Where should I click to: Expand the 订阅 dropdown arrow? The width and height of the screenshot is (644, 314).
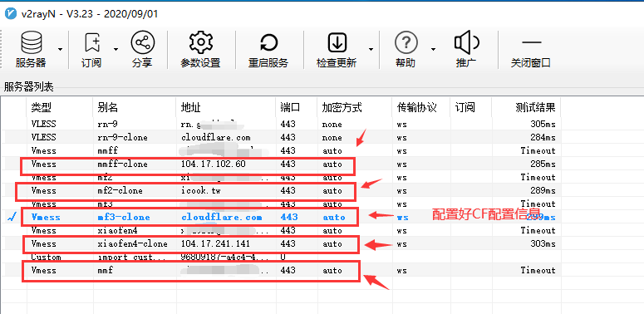116,49
